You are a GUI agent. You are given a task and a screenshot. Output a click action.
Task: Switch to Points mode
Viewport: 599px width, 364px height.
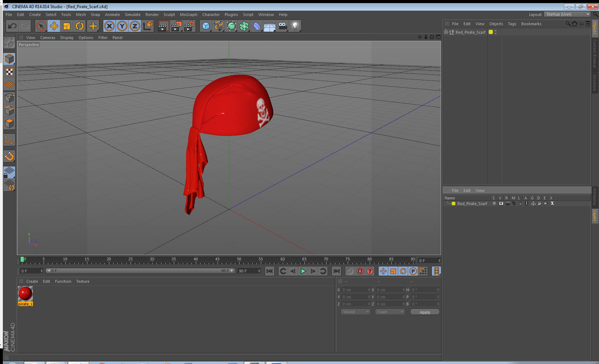pos(9,98)
